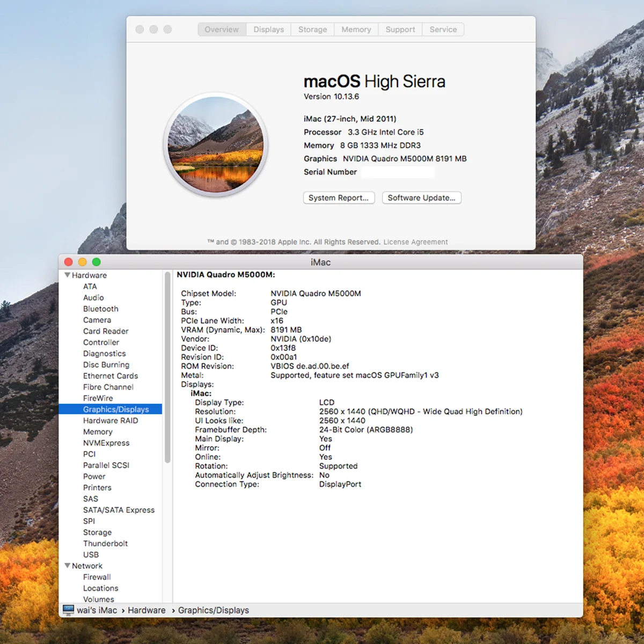
Task: Select ATA in the Hardware list
Action: (x=90, y=287)
